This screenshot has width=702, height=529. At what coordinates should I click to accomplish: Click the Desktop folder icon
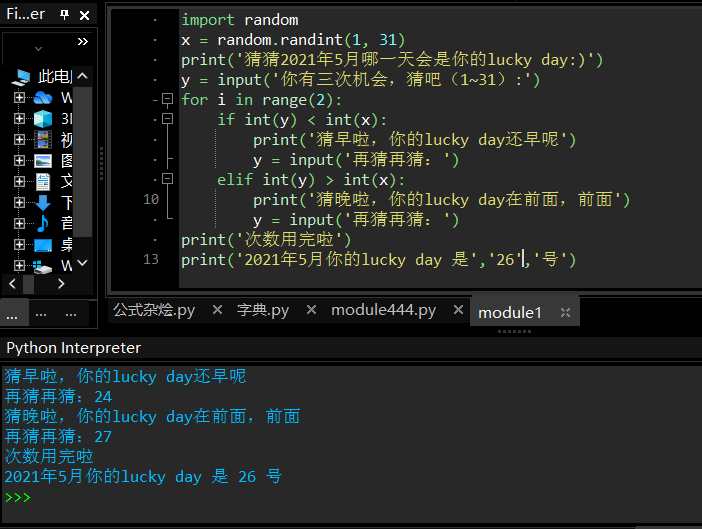[x=42, y=245]
